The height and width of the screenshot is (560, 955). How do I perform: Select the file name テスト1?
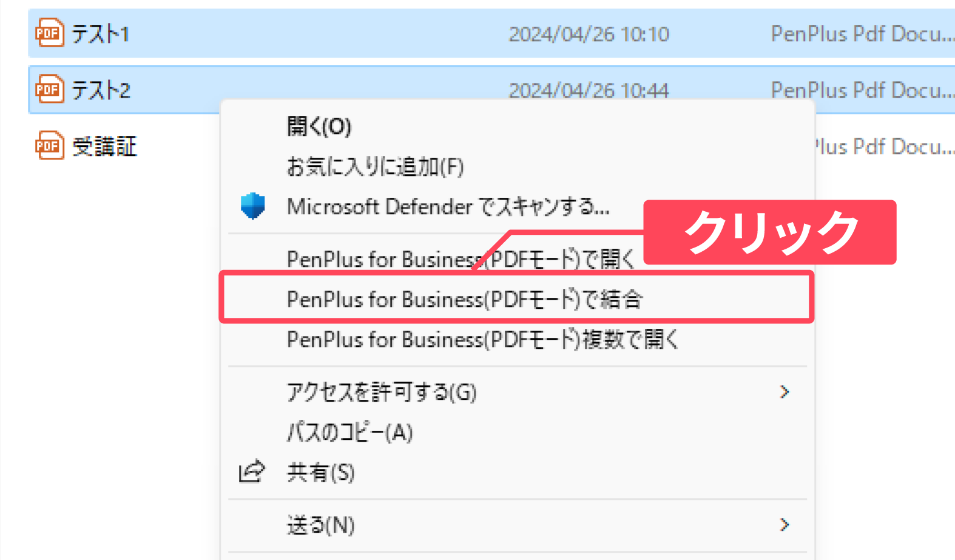coord(101,33)
